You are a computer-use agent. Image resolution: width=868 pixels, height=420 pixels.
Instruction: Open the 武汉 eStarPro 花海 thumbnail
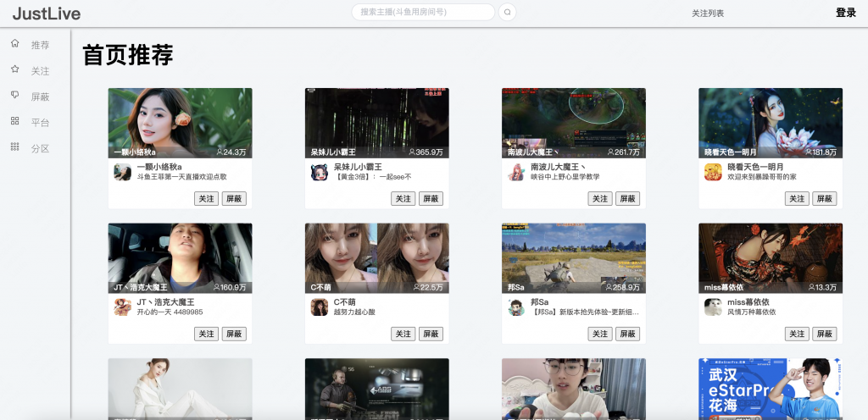[x=771, y=389]
